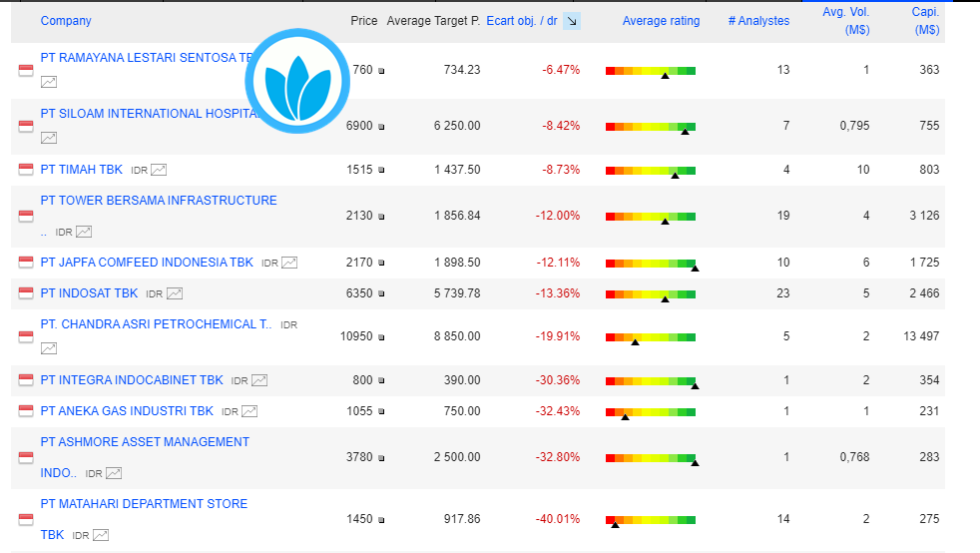The width and height of the screenshot is (980, 553).
Task: Sort by Average rating column header
Action: click(661, 21)
